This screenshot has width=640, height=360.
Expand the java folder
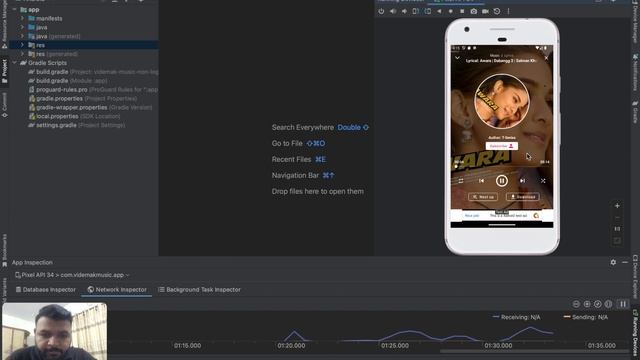point(22,27)
